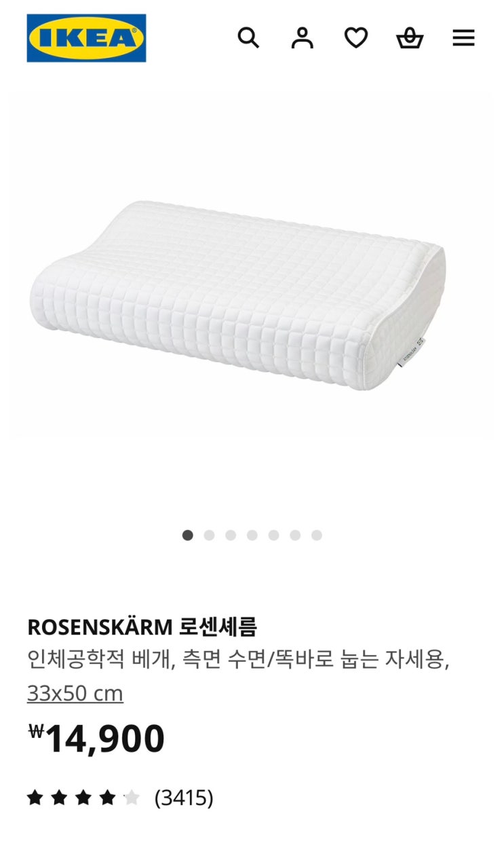Click the 33x50 cm size link
This screenshot has width=504, height=841.
[x=75, y=694]
